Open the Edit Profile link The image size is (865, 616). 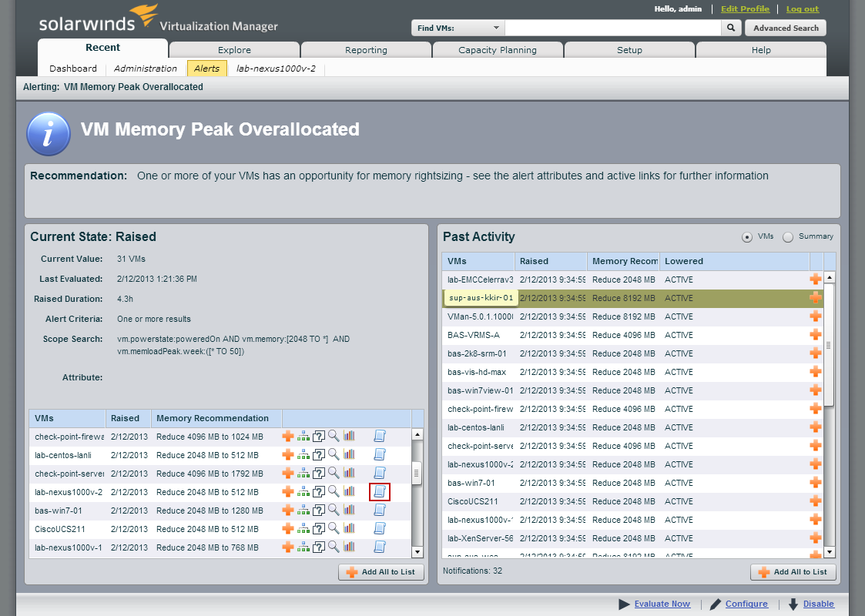click(x=745, y=8)
